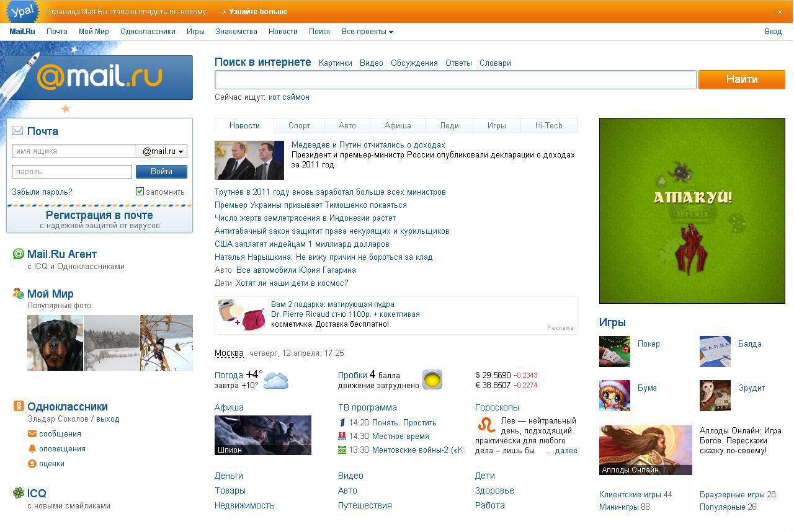This screenshot has width=794, height=532.
Task: Switch to the Спорт news tab
Action: (299, 125)
